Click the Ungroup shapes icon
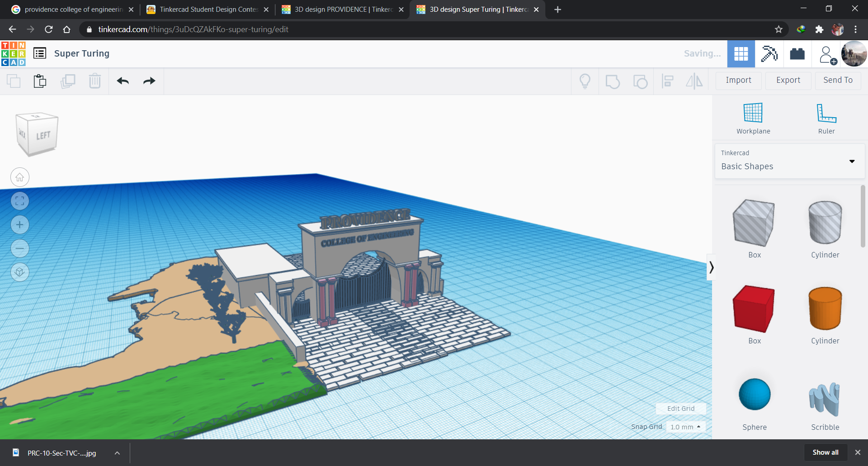The width and height of the screenshot is (868, 466). point(640,81)
